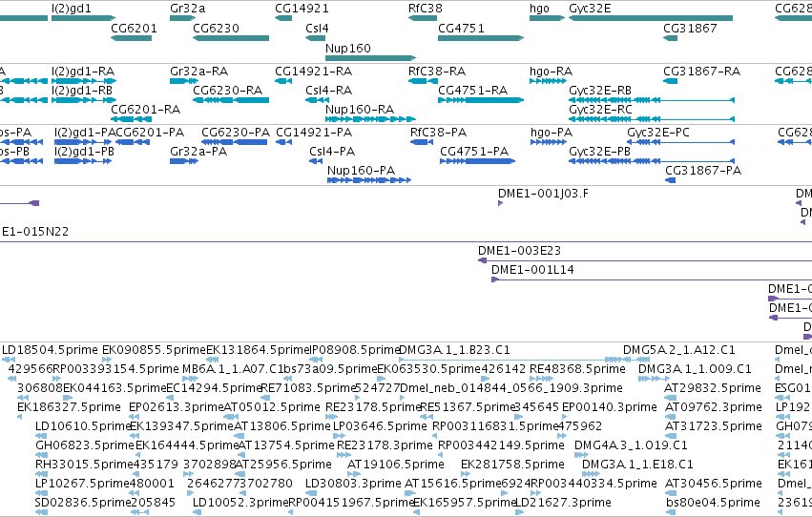Screen dimensions: 812x517
Task: Click the AT19106.5prime EST label
Action: pyautogui.click(x=396, y=465)
